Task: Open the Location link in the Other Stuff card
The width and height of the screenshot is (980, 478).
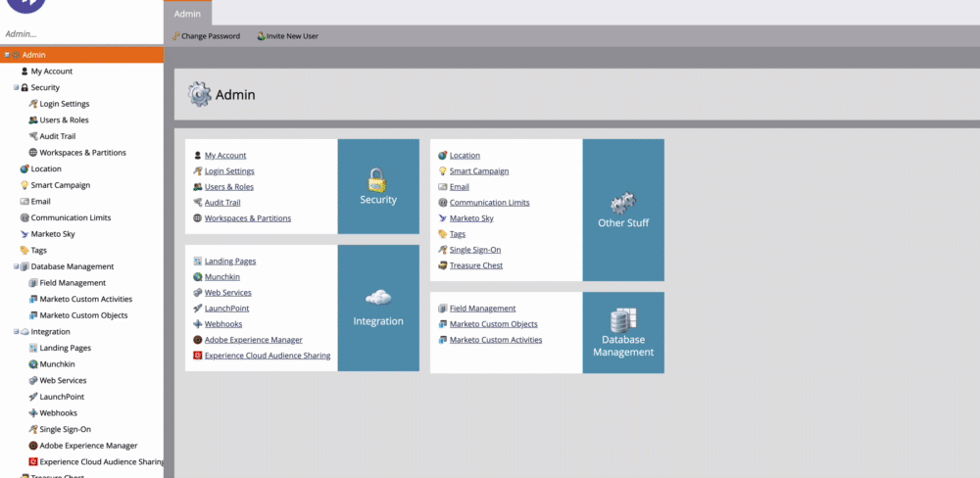Action: pyautogui.click(x=465, y=156)
